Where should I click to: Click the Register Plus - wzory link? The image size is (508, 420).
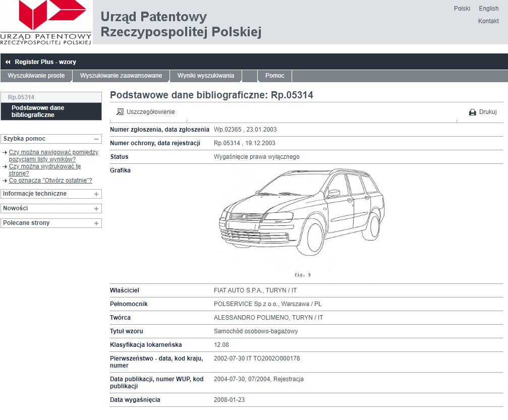click(45, 62)
